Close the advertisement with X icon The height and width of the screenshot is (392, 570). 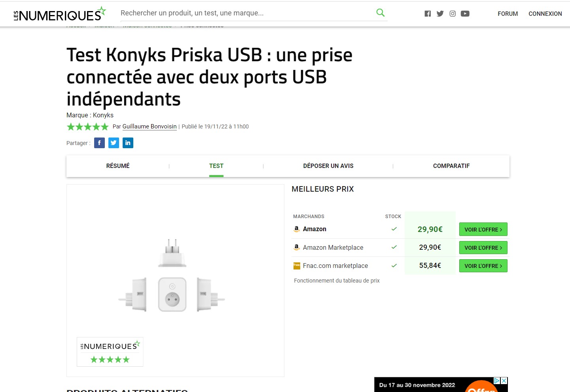pyautogui.click(x=504, y=381)
